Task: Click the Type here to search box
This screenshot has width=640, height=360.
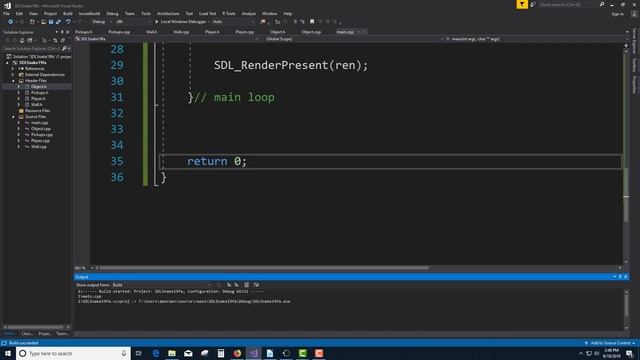Action: [x=73, y=353]
